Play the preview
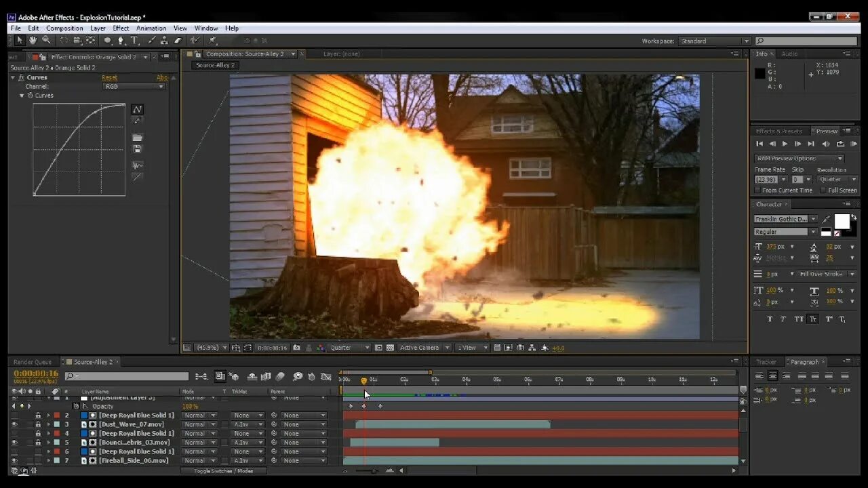Viewport: 868px width, 488px height. [x=785, y=144]
